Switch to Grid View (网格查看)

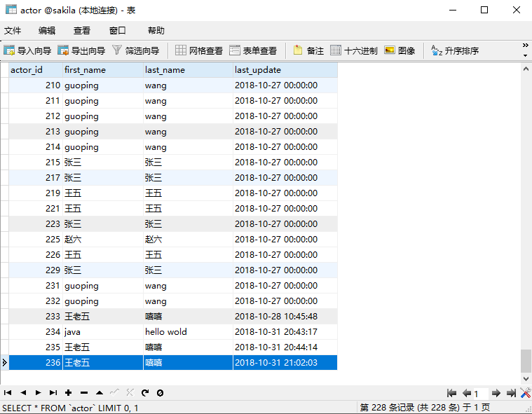tap(199, 50)
